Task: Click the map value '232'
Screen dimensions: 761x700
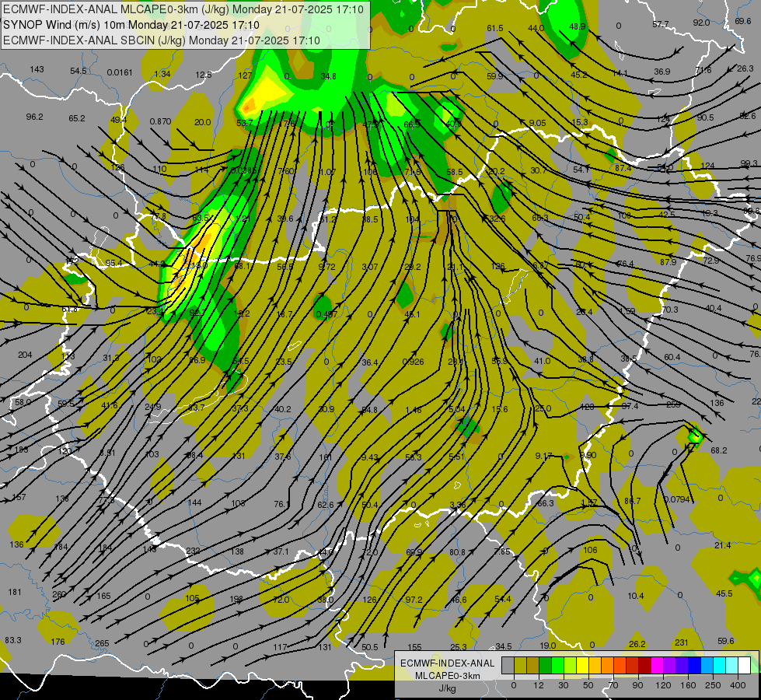Action: pos(193,551)
